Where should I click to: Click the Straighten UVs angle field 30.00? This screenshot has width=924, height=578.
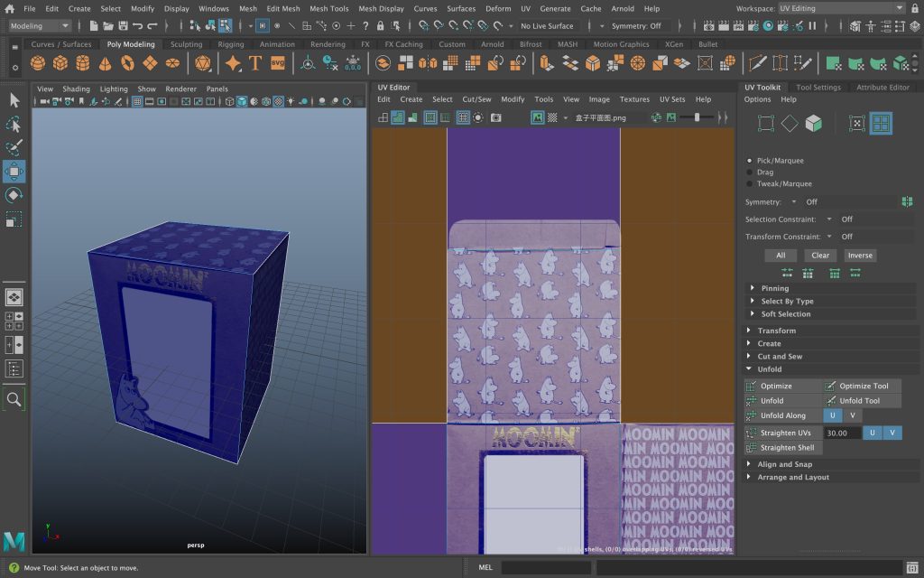click(842, 433)
